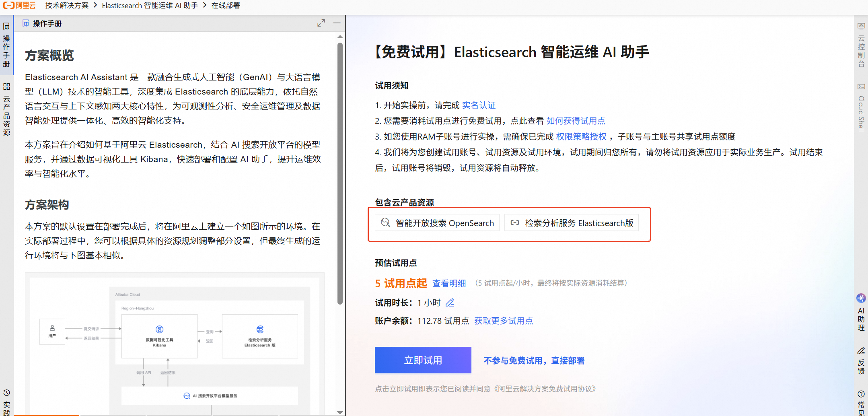
Task: Click the OpenSearch magnifier icon
Action: [385, 222]
